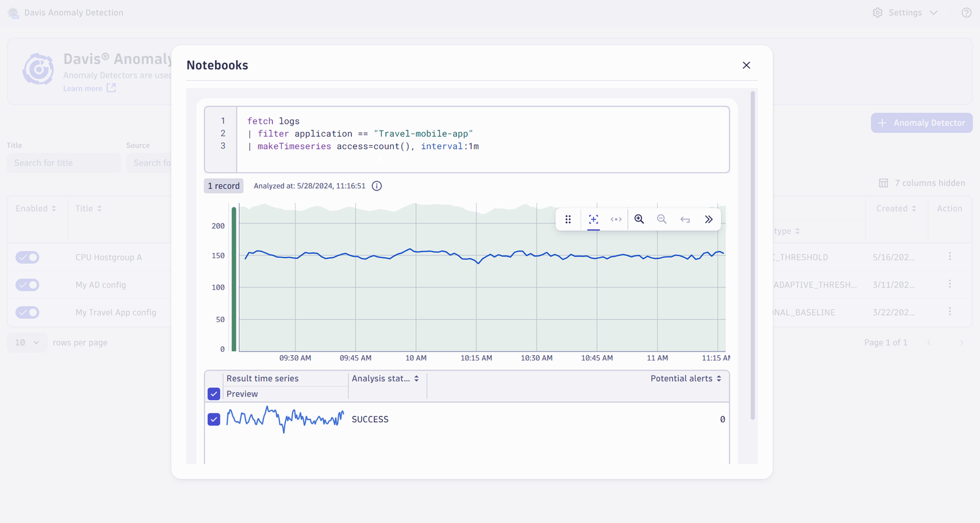This screenshot has height=523, width=980.
Task: Toggle the My Travel App config detector
Action: tap(28, 312)
